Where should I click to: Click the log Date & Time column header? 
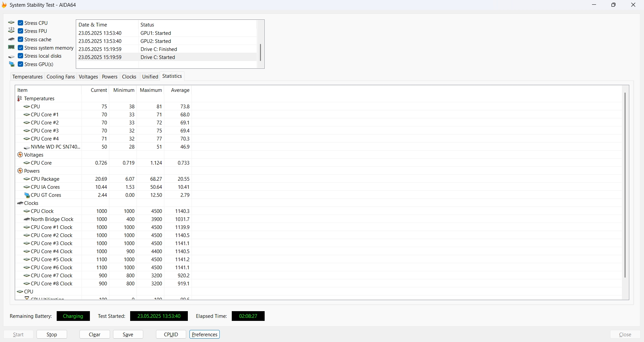107,25
